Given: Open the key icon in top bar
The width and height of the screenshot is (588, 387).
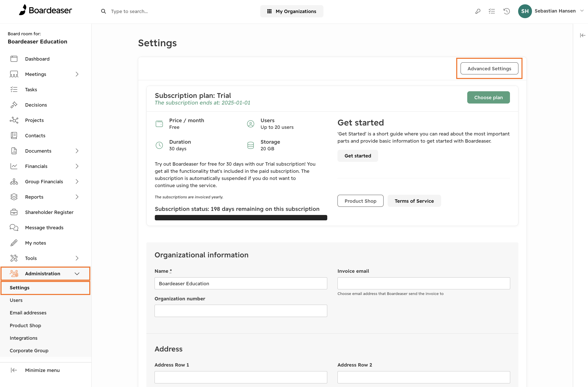Looking at the screenshot, I should coord(478,11).
